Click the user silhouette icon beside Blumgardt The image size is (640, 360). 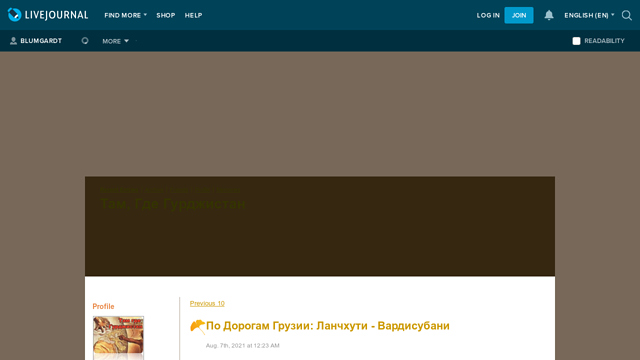[13, 41]
